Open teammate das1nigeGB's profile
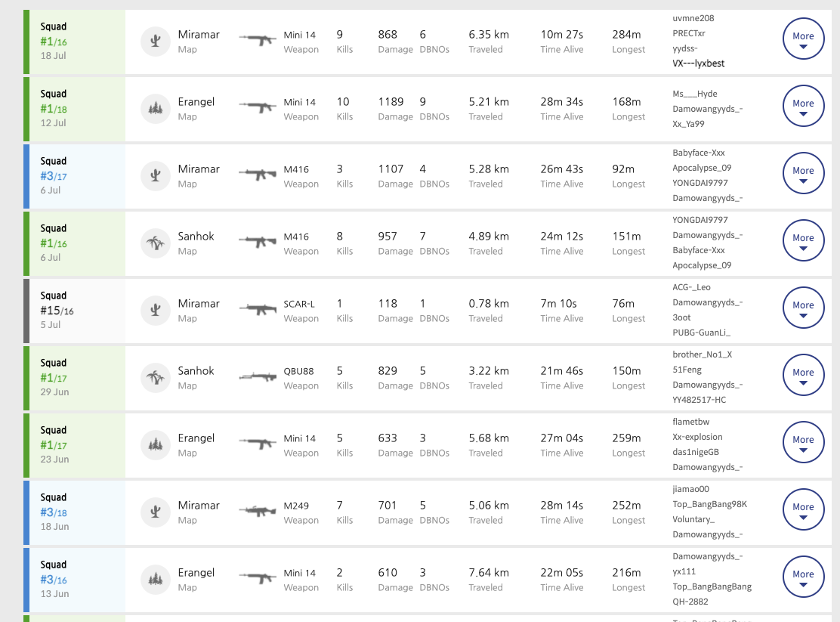This screenshot has height=622, width=840. 696,452
